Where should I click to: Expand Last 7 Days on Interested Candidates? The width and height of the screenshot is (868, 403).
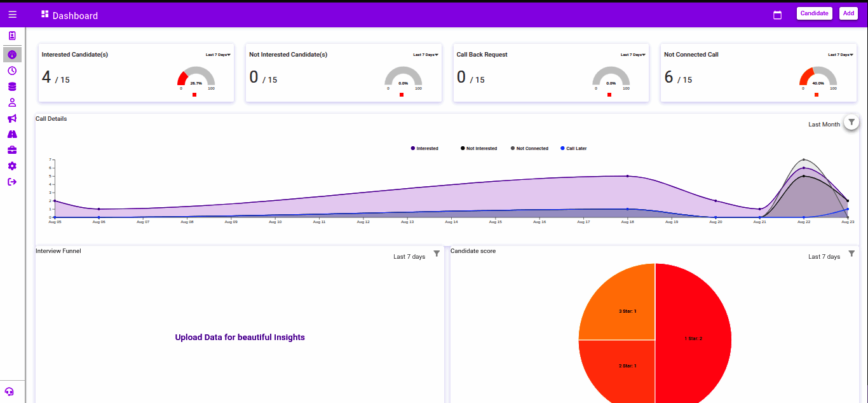[218, 55]
